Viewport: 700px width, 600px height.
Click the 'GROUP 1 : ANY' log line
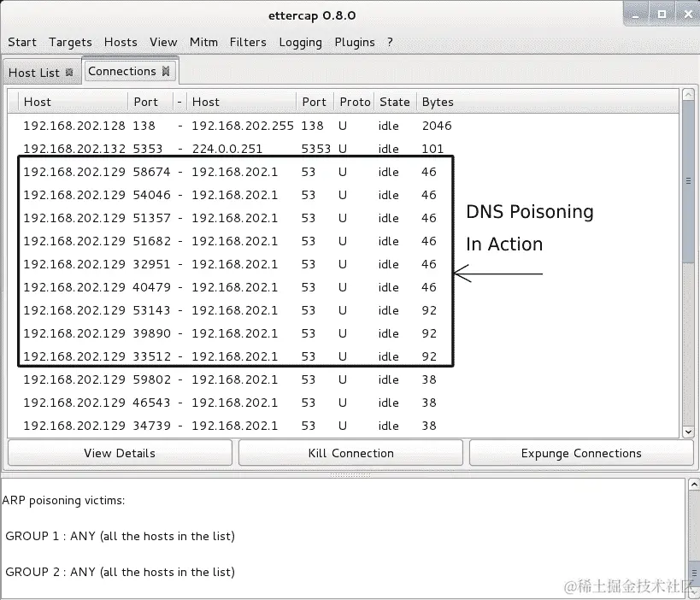pyautogui.click(x=121, y=536)
